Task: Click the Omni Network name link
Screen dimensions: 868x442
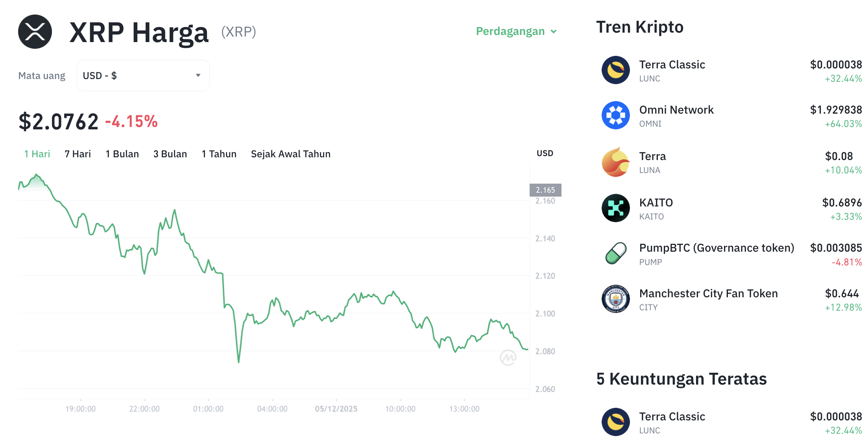Action: click(x=676, y=110)
